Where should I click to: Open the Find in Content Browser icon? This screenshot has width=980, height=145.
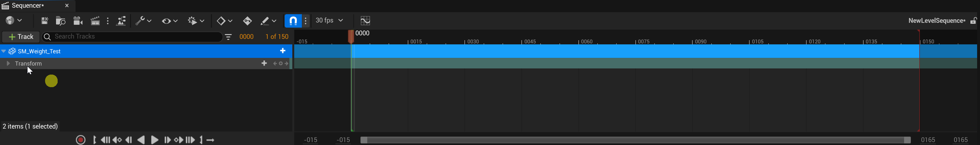click(x=61, y=21)
